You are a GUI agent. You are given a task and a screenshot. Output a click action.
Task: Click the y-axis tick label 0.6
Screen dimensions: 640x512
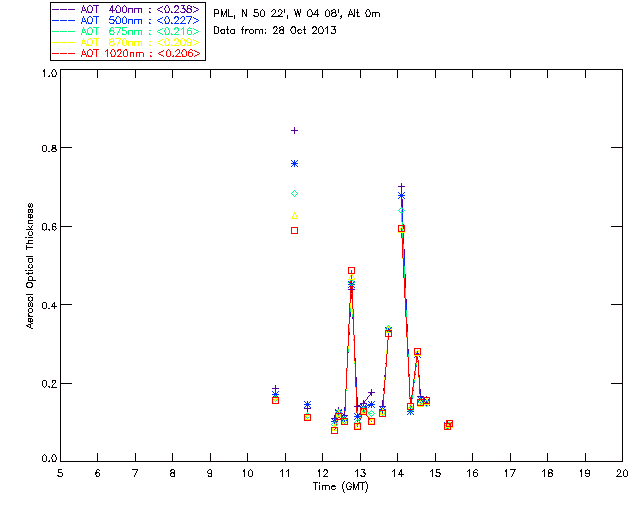49,227
